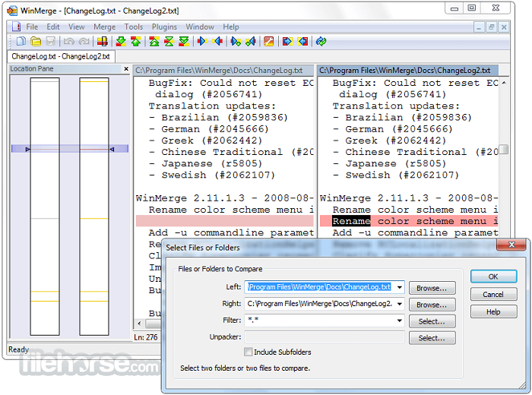This screenshot has height=395, width=532.
Task: Click the Options icon in toolbar
Action: click(268, 41)
